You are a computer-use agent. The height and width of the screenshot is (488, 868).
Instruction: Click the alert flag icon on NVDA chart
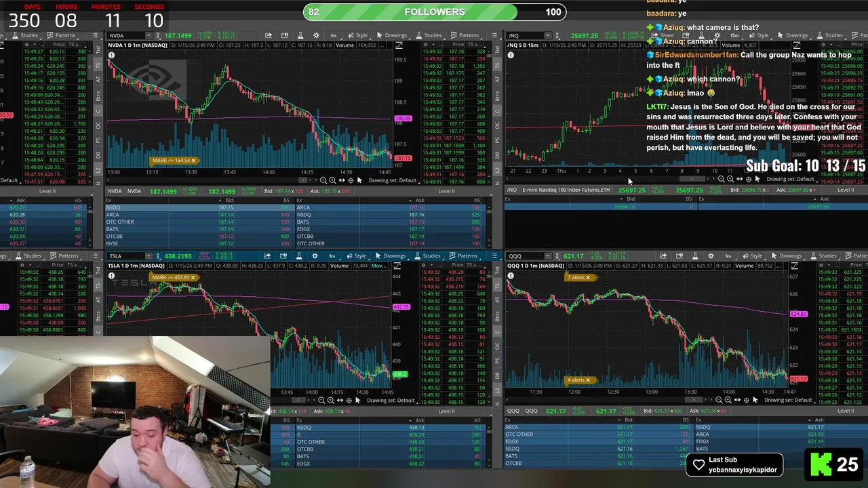[x=285, y=35]
